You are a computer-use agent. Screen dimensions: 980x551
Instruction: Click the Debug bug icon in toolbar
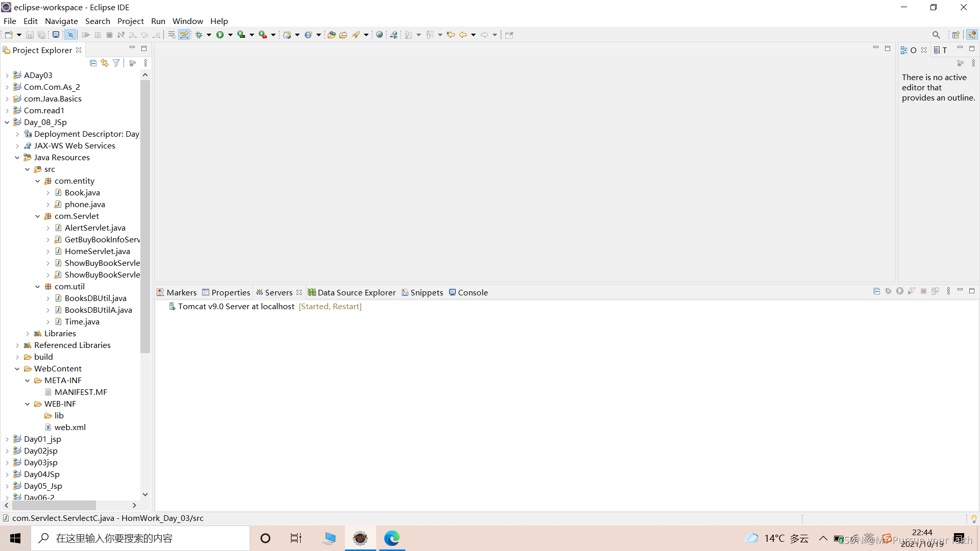click(199, 35)
